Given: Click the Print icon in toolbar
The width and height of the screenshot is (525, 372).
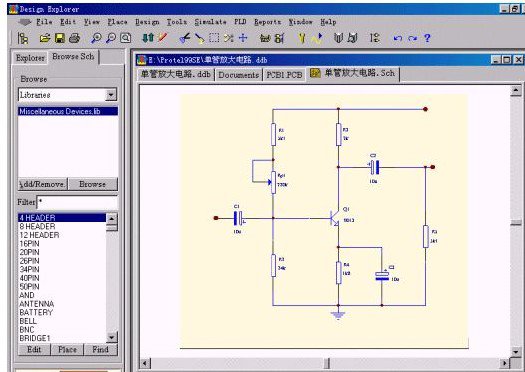Looking at the screenshot, I should click(74, 38).
